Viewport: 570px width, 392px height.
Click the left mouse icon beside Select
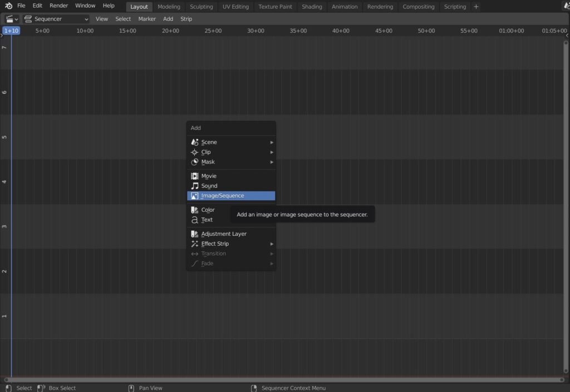9,388
